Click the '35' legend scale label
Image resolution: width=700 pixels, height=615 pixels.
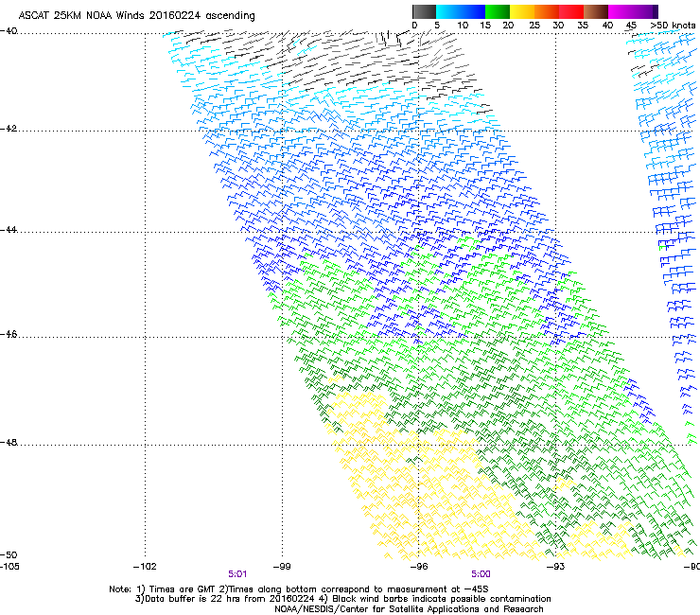click(583, 26)
